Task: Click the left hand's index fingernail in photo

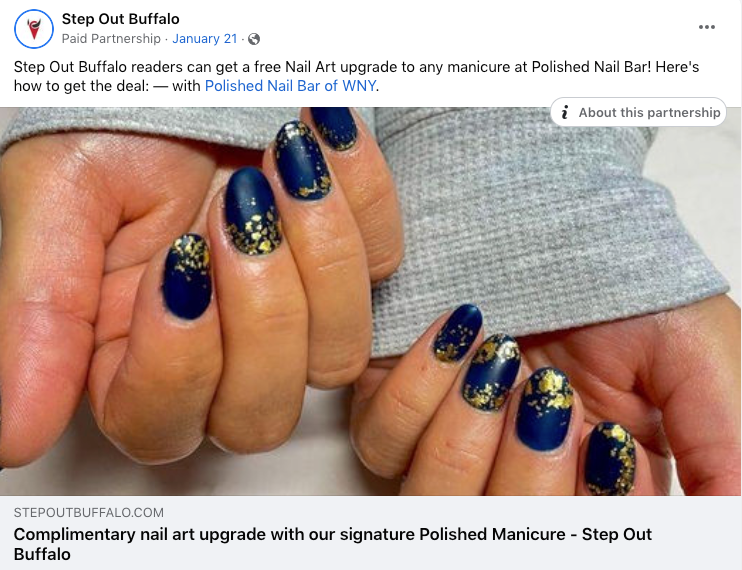Action: point(187,277)
